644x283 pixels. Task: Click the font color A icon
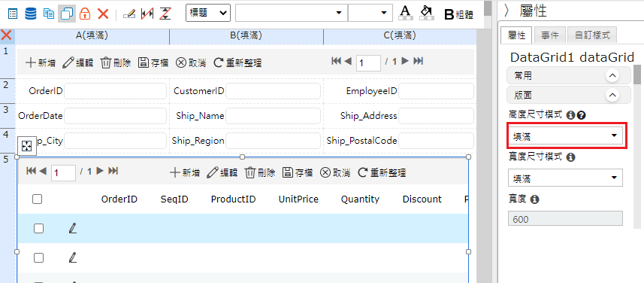406,13
